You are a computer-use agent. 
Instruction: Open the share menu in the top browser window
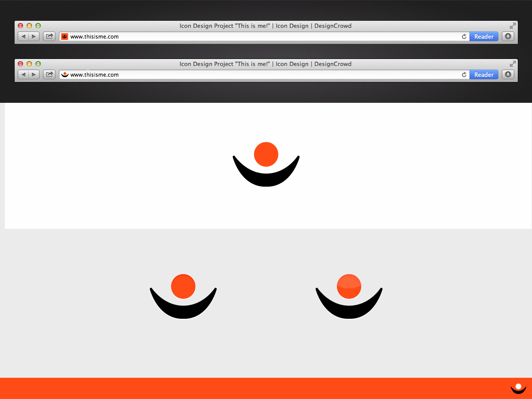click(x=49, y=36)
